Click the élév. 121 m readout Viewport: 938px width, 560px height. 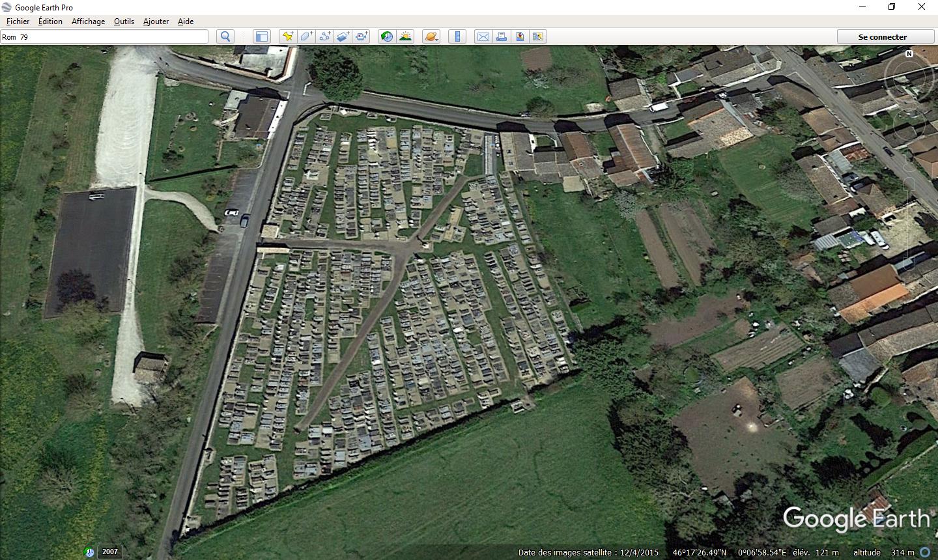click(x=816, y=552)
